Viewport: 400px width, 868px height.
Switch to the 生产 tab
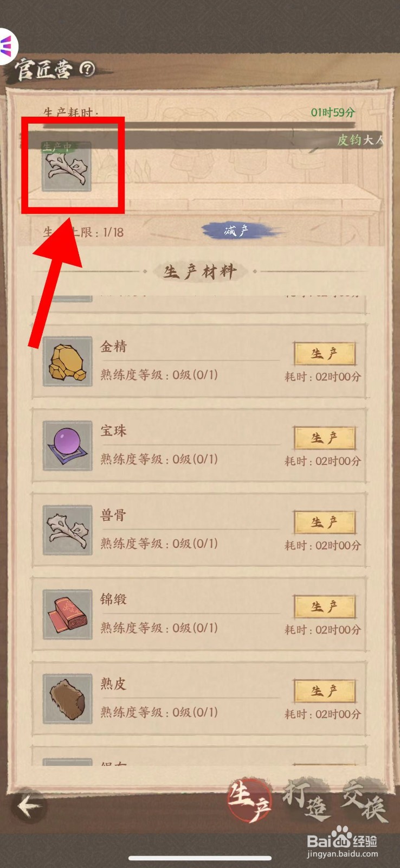click(x=250, y=801)
